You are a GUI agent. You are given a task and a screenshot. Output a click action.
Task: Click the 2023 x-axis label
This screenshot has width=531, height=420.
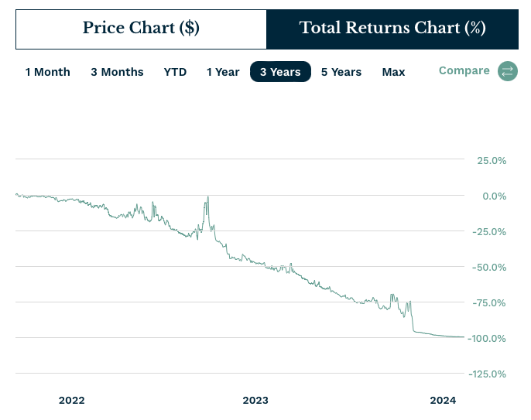pos(255,400)
